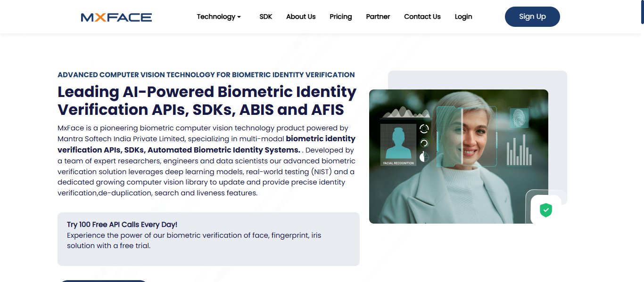Click the upper circular progress ring icon
This screenshot has width=644, height=282.
424,129
